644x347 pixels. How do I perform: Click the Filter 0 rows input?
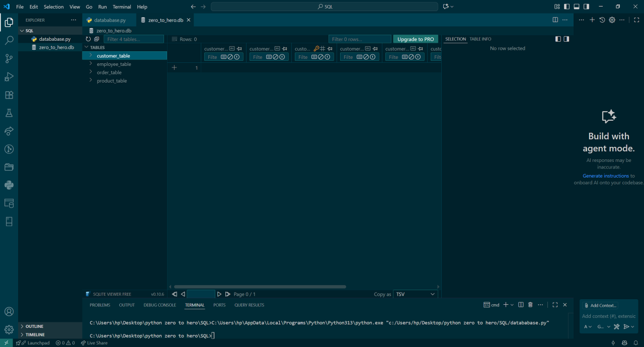pos(360,39)
